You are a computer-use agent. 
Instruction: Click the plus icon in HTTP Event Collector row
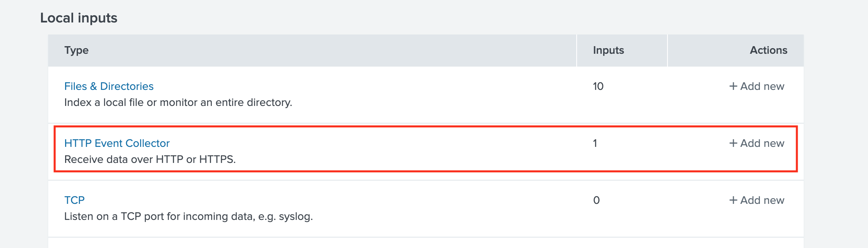tap(733, 143)
